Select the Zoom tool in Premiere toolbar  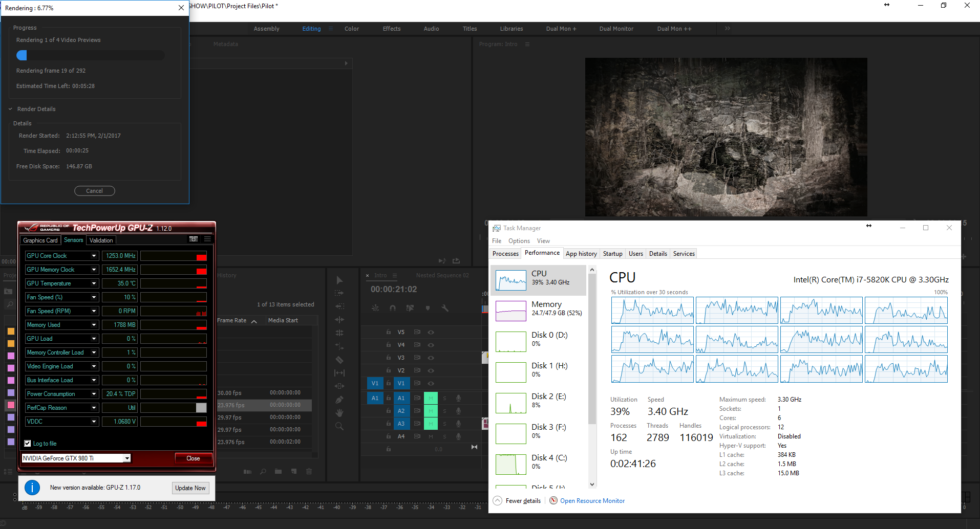[339, 426]
